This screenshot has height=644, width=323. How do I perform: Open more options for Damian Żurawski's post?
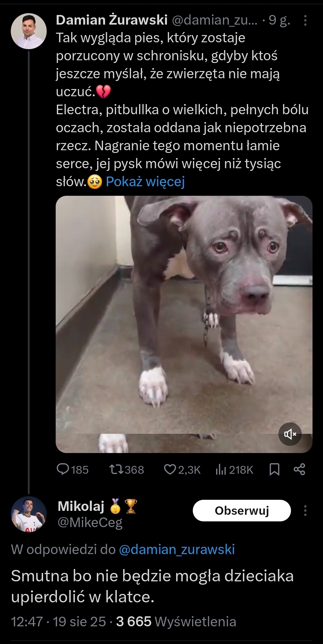pos(305,20)
